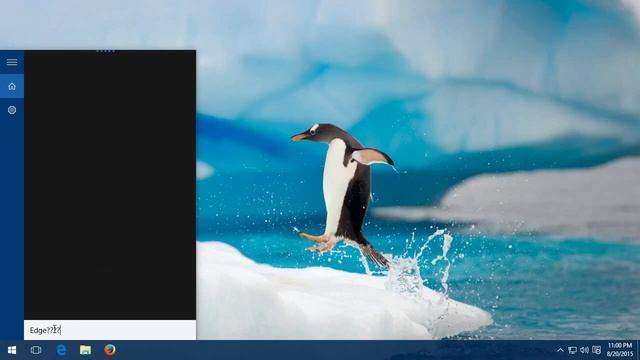The height and width of the screenshot is (360, 640).
Task: Open the network status tray icon
Action: point(573,350)
